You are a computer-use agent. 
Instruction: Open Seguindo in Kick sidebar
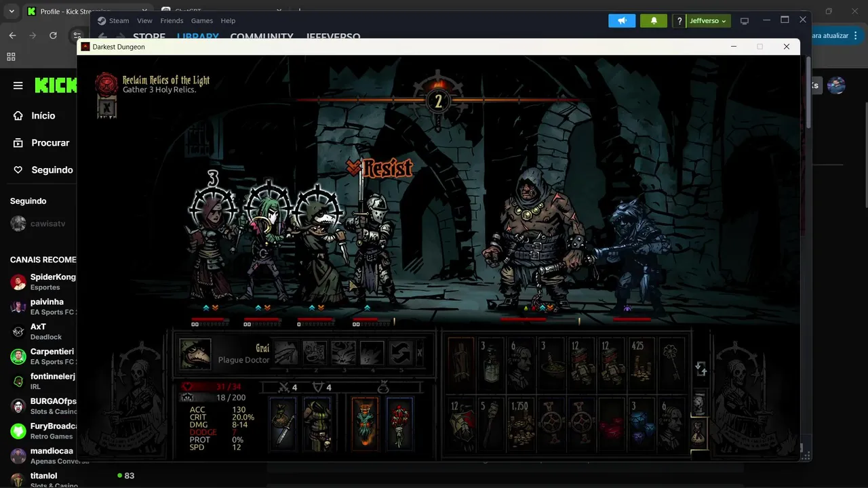(x=43, y=170)
